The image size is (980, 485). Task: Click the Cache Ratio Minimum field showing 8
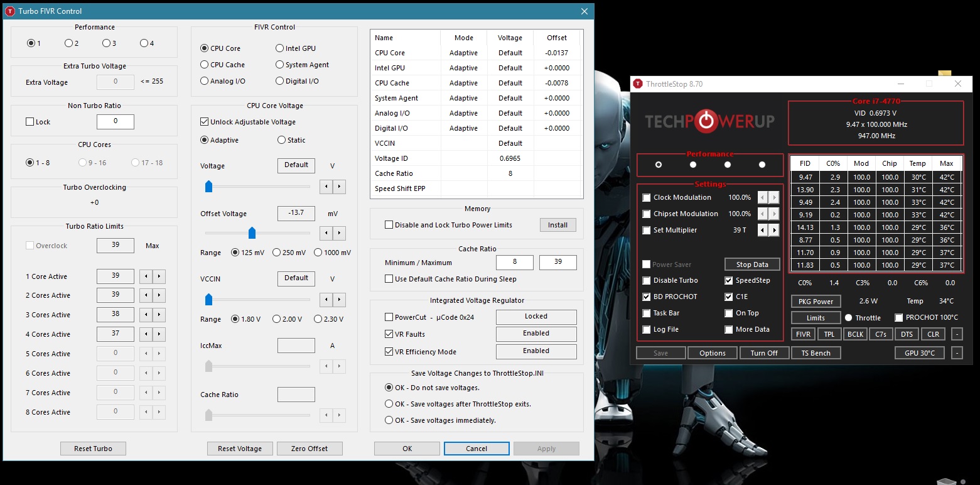515,262
